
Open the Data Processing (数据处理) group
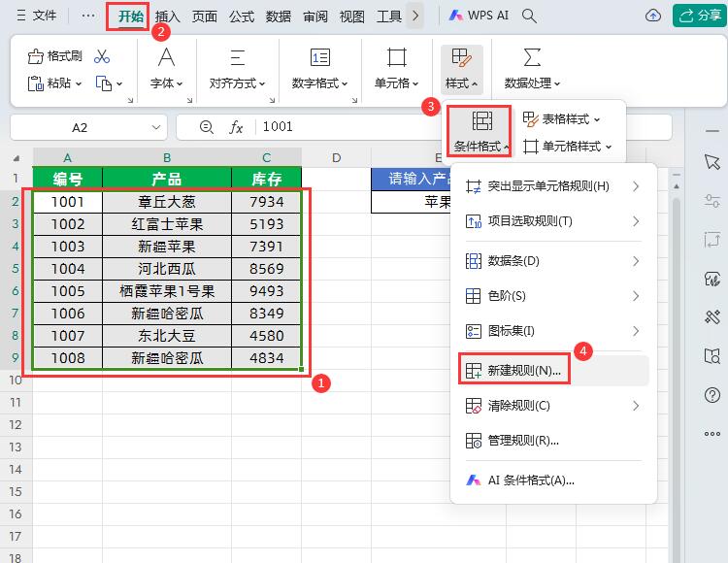[532, 69]
